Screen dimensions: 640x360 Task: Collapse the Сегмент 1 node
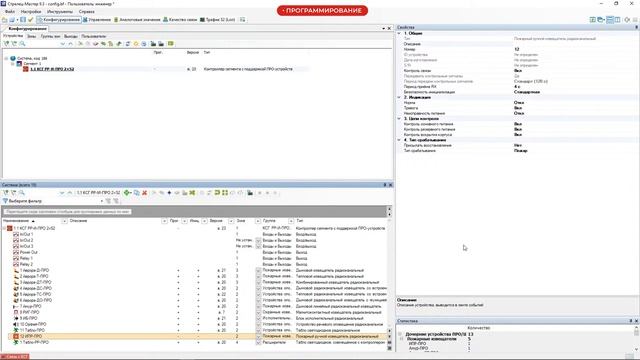(x=12, y=64)
